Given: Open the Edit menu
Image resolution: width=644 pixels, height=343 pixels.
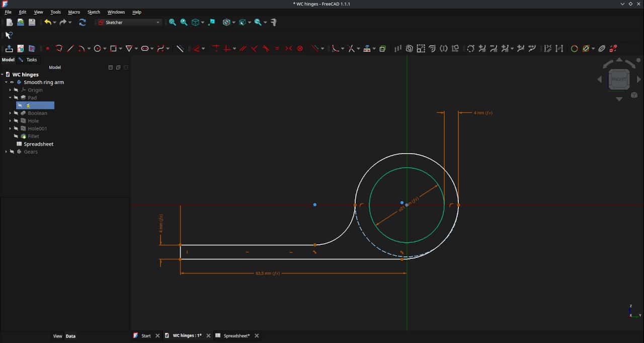Looking at the screenshot, I should coord(23,12).
